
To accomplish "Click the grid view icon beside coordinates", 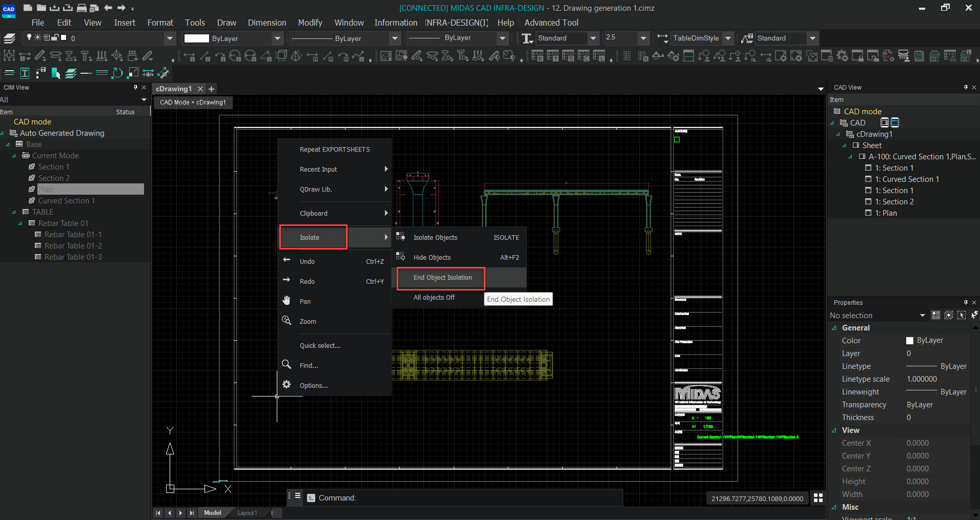I will coord(818,498).
